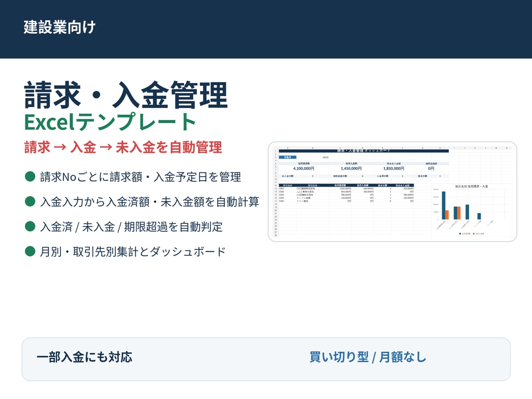Click the green Excelテンプレート subtitle
The width and height of the screenshot is (532, 399).
[110, 122]
